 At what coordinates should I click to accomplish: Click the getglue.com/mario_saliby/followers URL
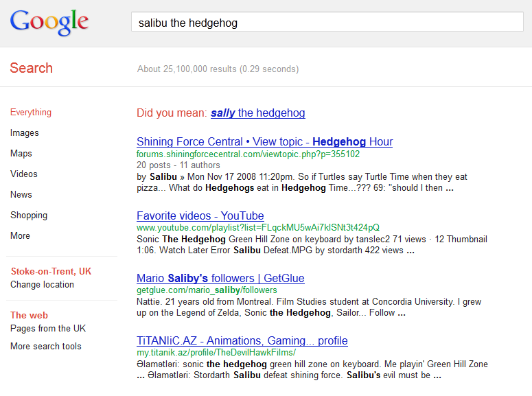click(207, 290)
